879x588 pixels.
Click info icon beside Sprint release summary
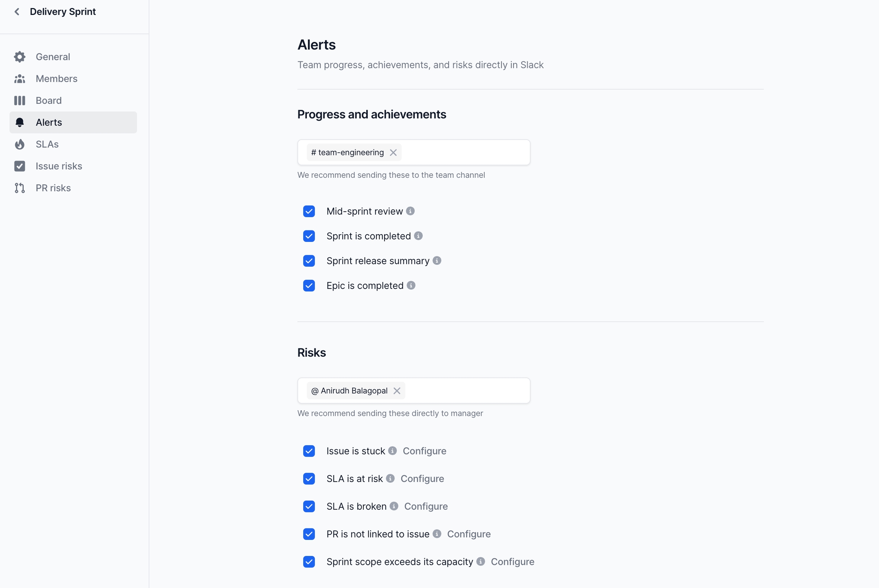437,261
